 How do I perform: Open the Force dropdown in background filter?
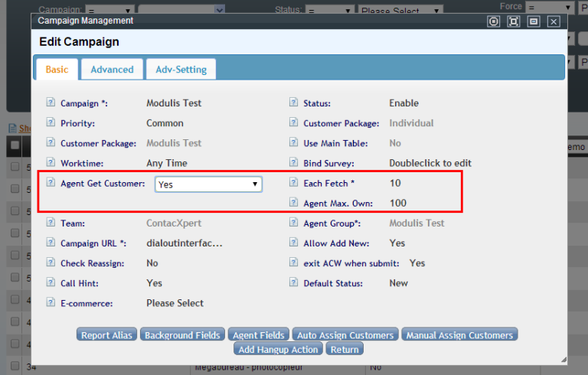(x=548, y=7)
